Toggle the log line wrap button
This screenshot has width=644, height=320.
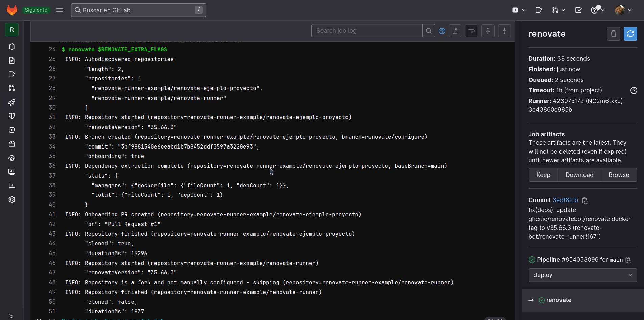471,31
